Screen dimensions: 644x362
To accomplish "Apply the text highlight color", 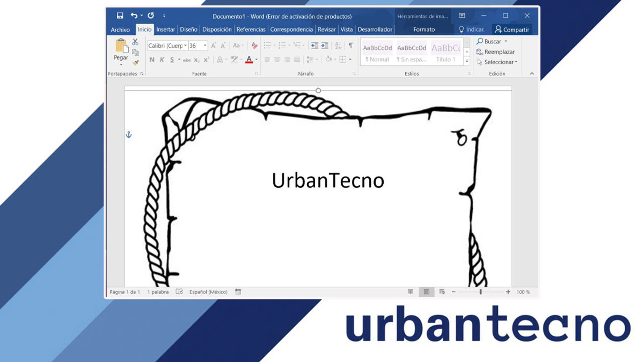I will tap(233, 59).
